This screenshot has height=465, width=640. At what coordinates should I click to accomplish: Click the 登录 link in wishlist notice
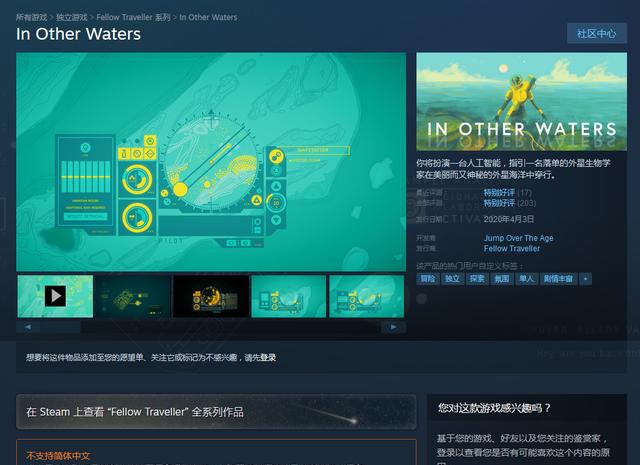point(268,358)
